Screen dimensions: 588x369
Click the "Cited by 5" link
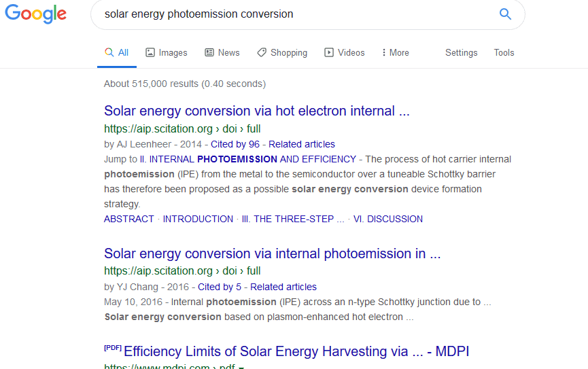(x=220, y=287)
